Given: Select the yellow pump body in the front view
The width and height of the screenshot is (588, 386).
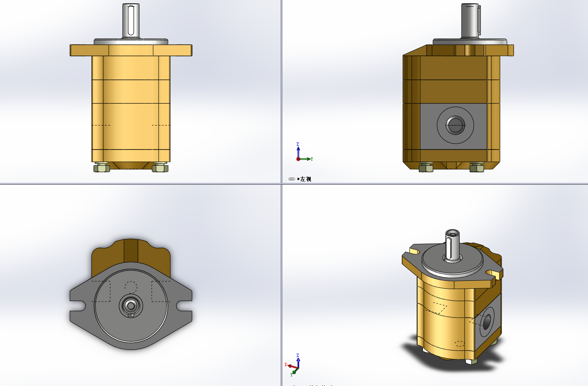Looking at the screenshot, I should (131, 109).
